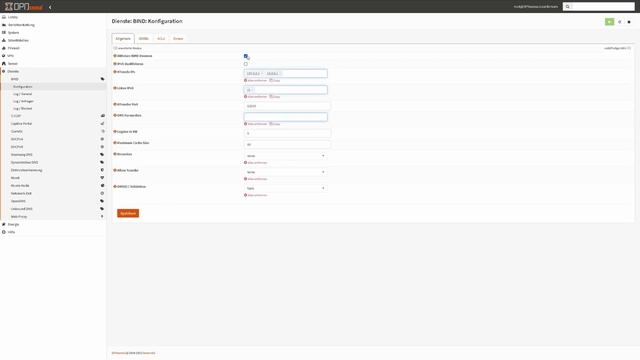Screen dimensions: 640x360
Task: Show help for the Logsize in MB field
Action: [115, 131]
